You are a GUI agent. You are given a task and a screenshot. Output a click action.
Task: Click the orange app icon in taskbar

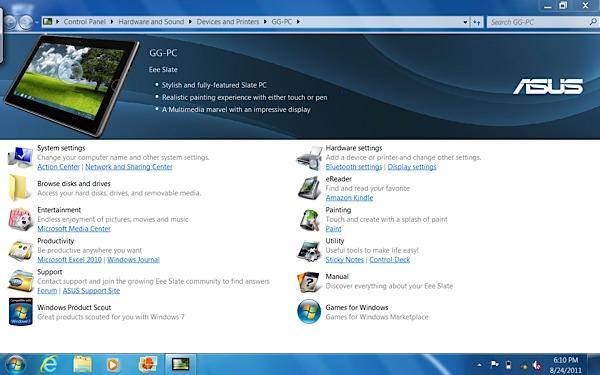pyautogui.click(x=147, y=364)
